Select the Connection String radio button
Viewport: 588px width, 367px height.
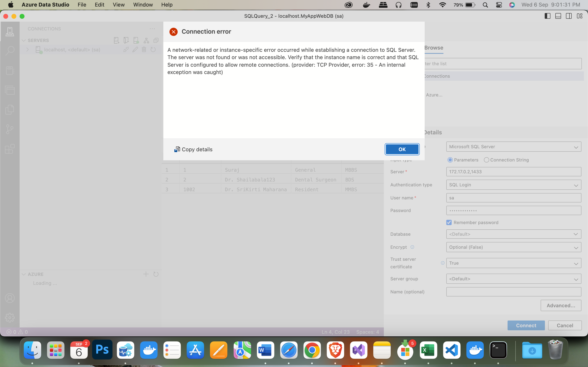(486, 160)
